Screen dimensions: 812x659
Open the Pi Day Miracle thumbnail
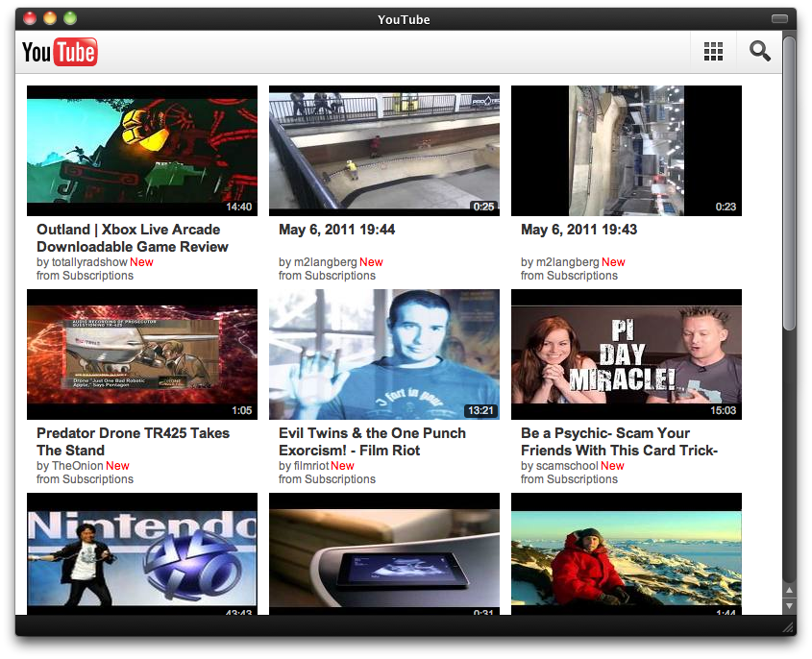(627, 354)
